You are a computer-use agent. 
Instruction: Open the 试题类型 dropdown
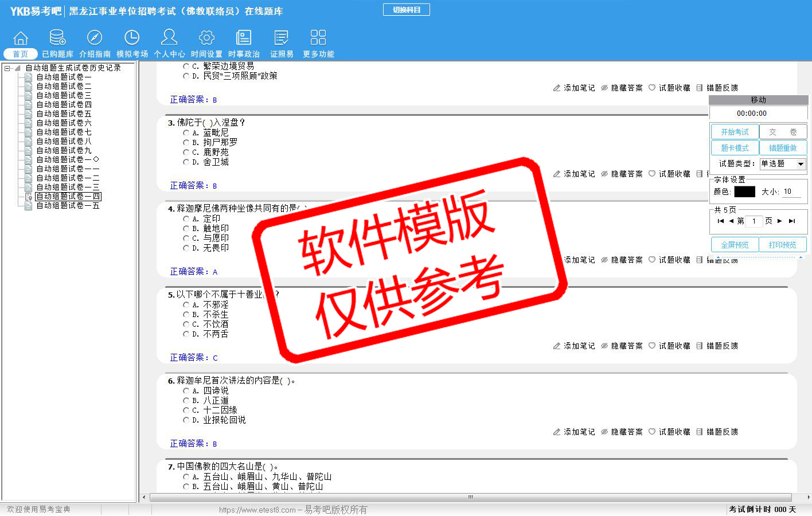point(801,164)
